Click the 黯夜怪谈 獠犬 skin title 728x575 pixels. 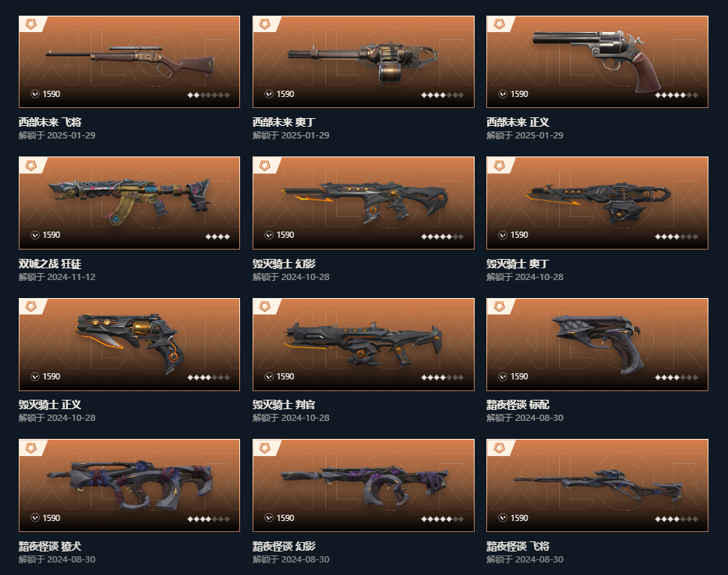click(50, 546)
